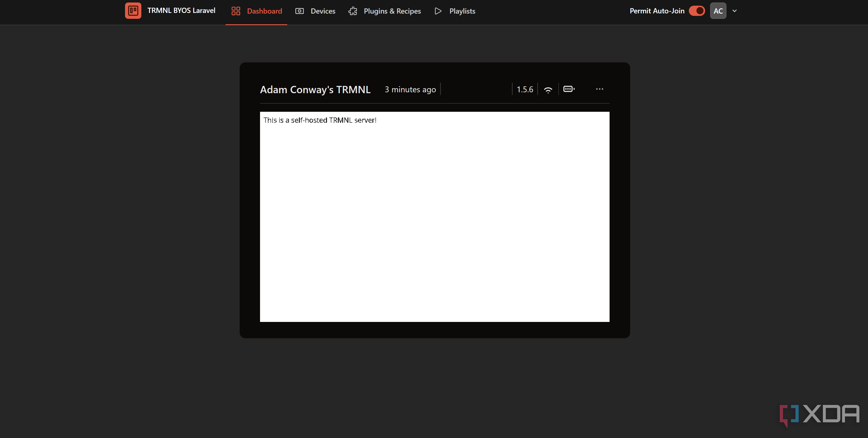Click the Playlists play icon

[438, 11]
